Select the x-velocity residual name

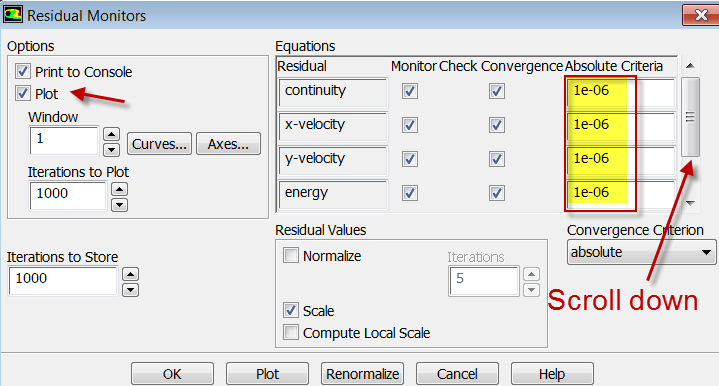(333, 126)
